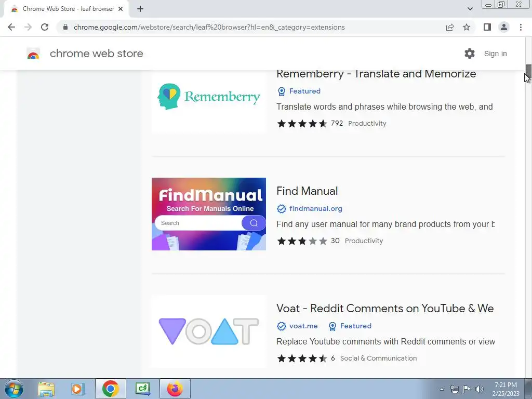Image resolution: width=532 pixels, height=399 pixels.
Task: Click Find Manual star rating
Action: (x=302, y=241)
